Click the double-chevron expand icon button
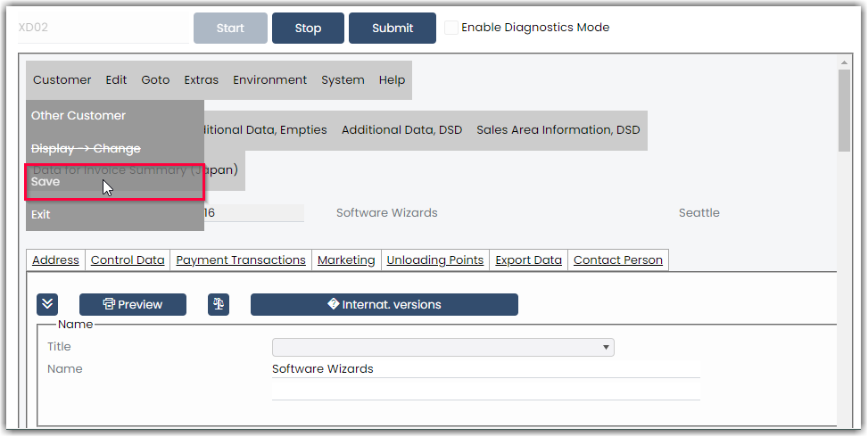This screenshot has height=437, width=868. (x=47, y=304)
